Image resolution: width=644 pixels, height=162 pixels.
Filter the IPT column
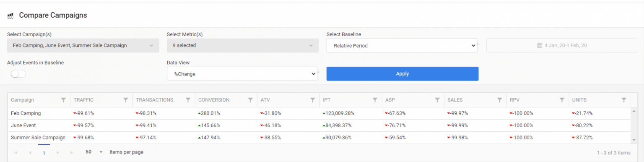(375, 100)
